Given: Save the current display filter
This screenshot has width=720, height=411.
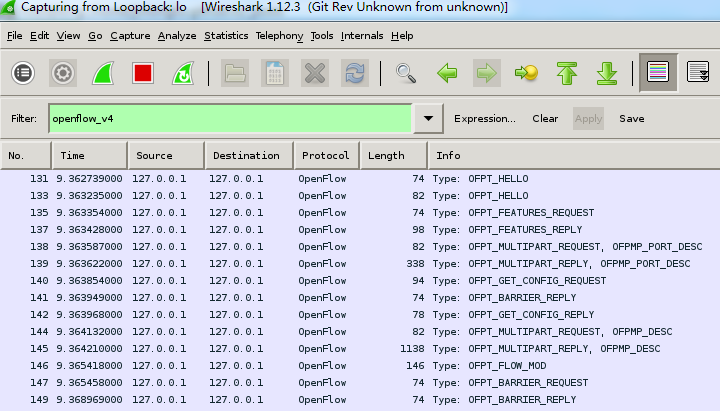Looking at the screenshot, I should pyautogui.click(x=632, y=118).
